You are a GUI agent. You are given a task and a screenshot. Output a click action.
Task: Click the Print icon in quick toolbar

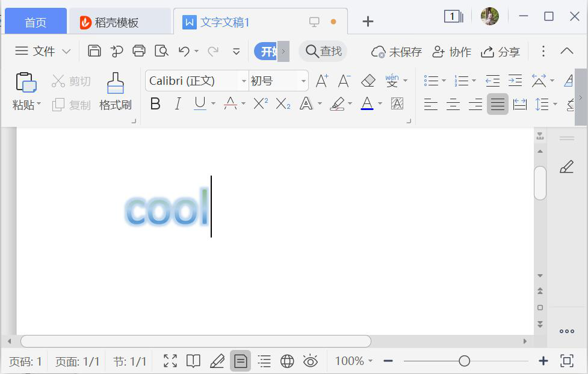point(139,51)
